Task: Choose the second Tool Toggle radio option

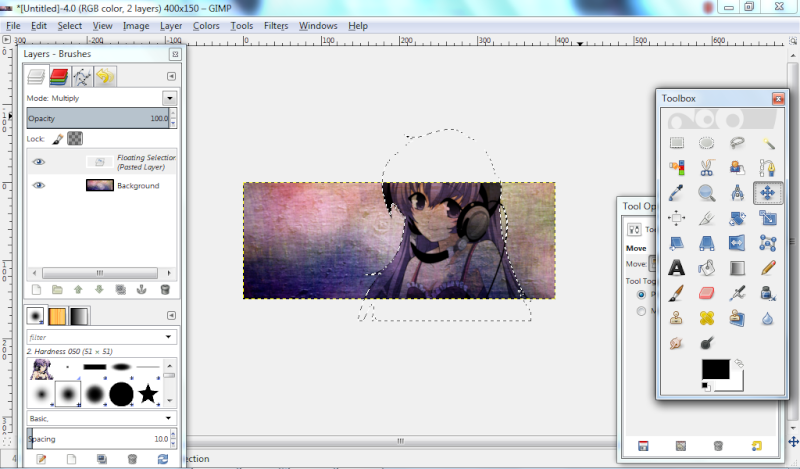Action: (x=641, y=311)
